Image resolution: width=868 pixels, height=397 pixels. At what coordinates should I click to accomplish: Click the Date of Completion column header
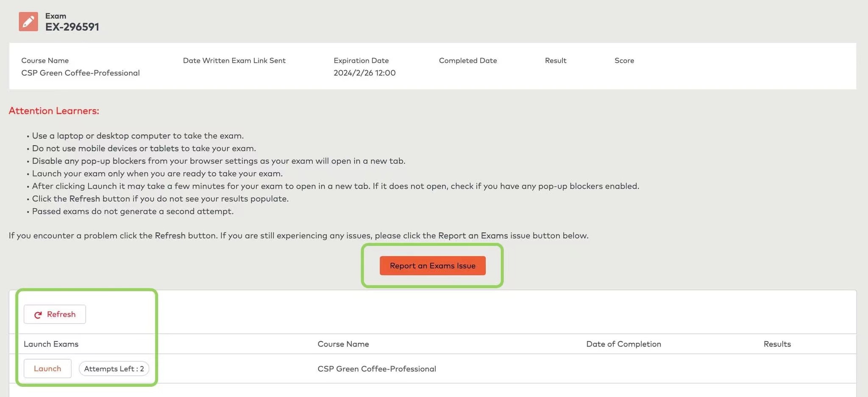coord(623,344)
